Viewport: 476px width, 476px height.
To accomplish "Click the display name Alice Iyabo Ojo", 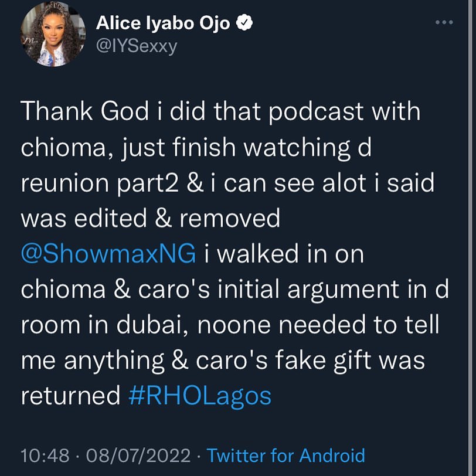I will (164, 23).
